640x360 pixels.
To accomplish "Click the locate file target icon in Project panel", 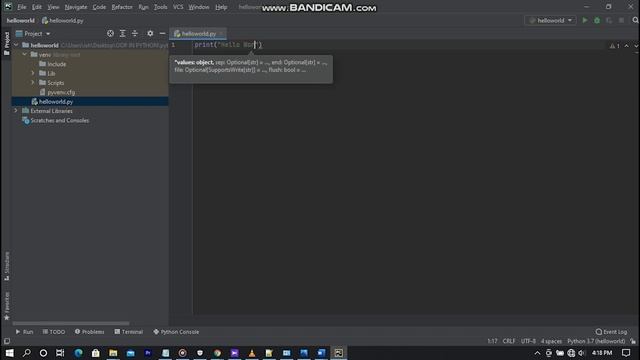I will (110, 33).
